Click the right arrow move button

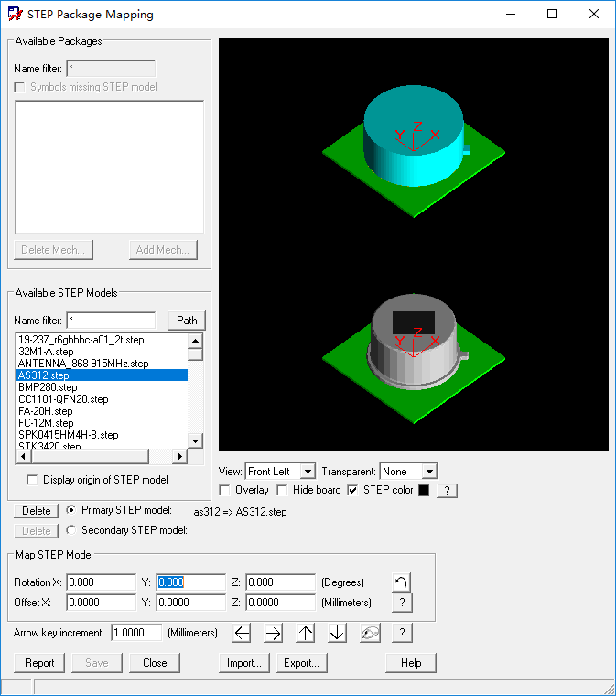[x=273, y=633]
